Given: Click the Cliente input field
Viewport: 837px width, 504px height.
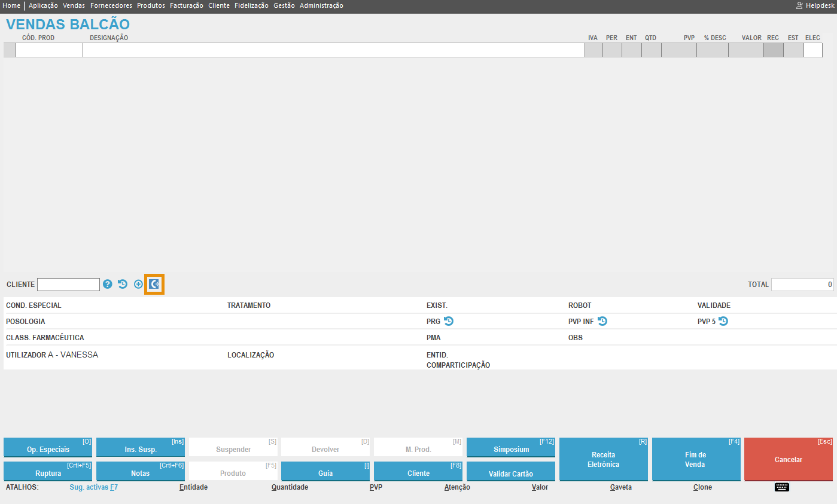Looking at the screenshot, I should (x=68, y=285).
